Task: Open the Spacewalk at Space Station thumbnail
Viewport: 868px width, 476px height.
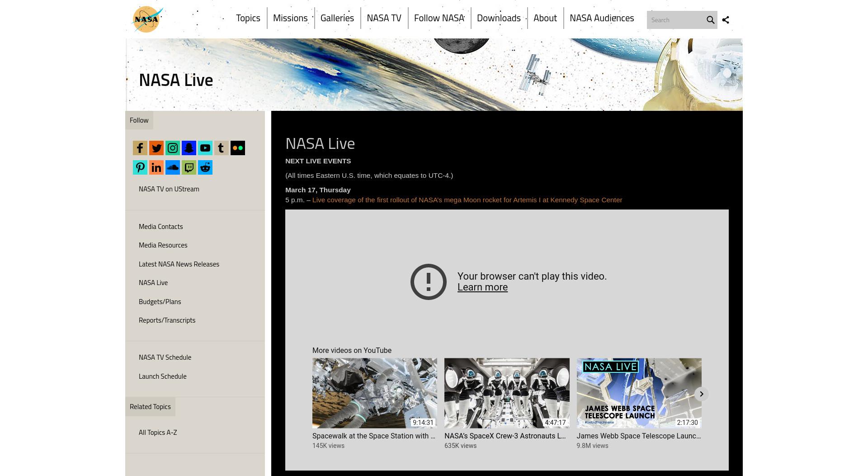Action: tap(375, 393)
